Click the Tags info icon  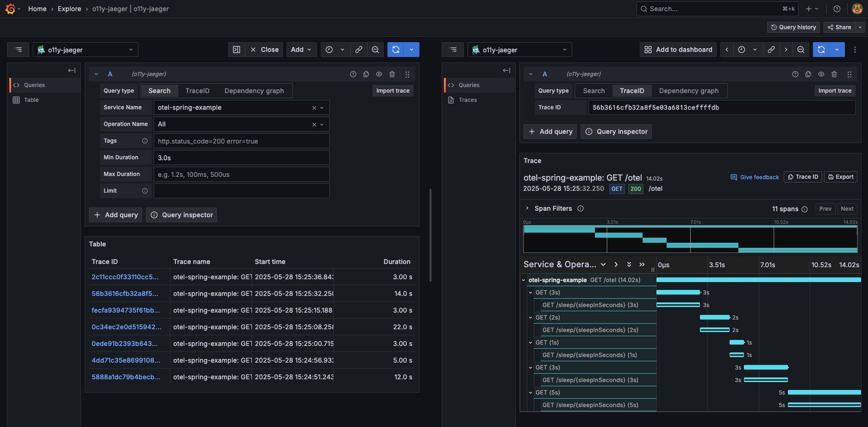145,141
